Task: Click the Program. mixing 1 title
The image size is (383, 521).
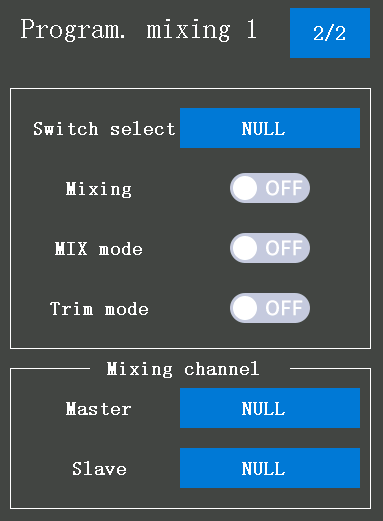Action: coord(138,30)
